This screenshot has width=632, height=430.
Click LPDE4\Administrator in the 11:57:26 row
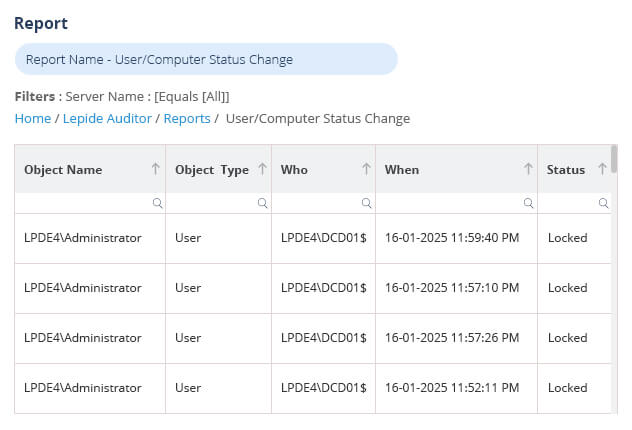pyautogui.click(x=83, y=338)
